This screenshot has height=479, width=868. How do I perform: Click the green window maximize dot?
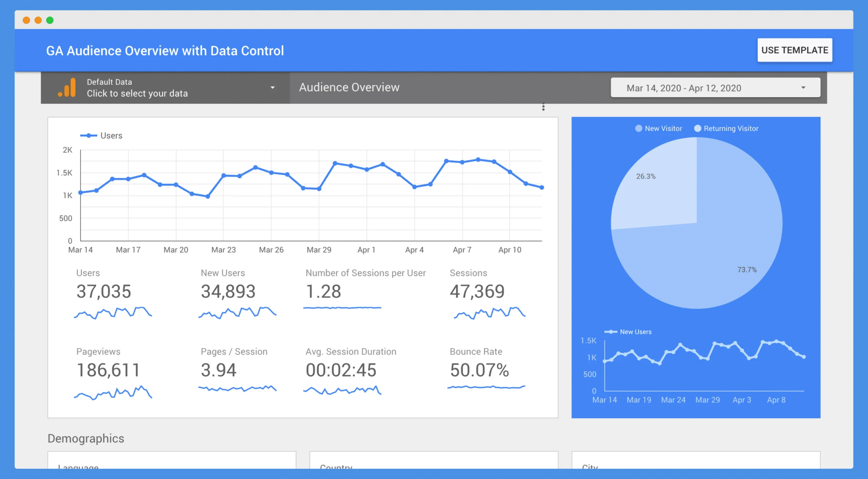50,20
